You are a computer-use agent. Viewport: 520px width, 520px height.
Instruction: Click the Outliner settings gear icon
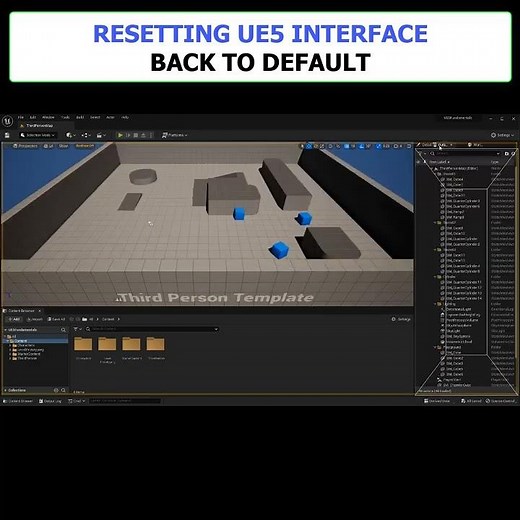coord(514,154)
